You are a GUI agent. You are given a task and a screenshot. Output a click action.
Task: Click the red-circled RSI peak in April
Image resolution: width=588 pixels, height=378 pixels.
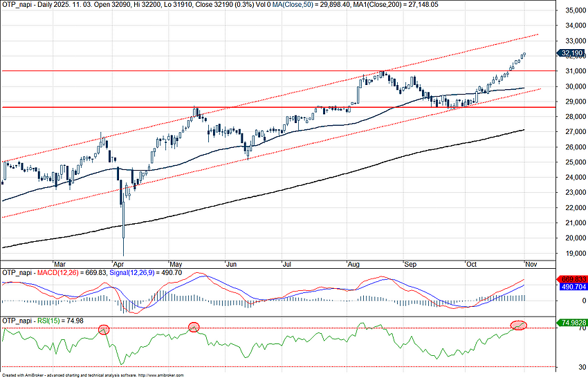click(x=104, y=329)
